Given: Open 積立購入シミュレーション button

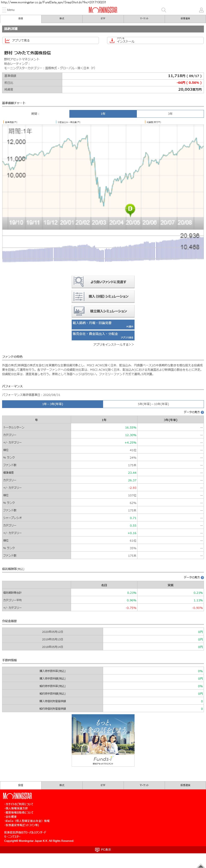Looking at the screenshot, I should coord(103,311).
